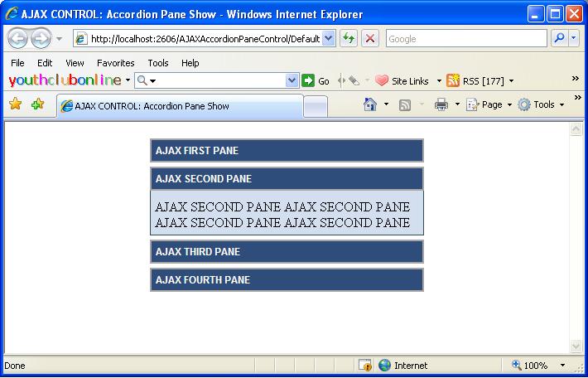Image resolution: width=588 pixels, height=378 pixels.
Task: Open the Tools gear menu in command bar
Action: [x=540, y=104]
